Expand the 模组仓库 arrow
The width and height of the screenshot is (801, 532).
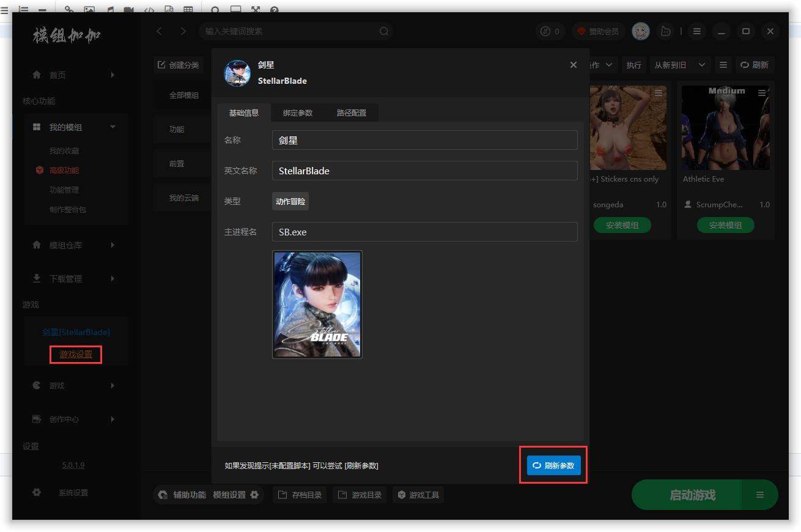[x=113, y=245]
